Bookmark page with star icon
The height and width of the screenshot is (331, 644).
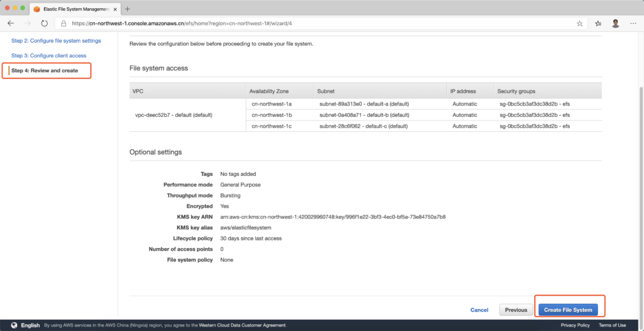point(579,23)
